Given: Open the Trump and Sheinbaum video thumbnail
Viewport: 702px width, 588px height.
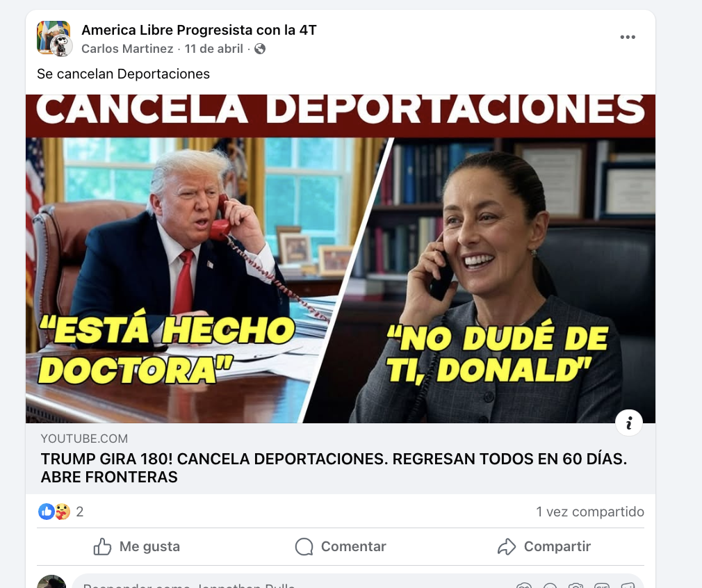Looking at the screenshot, I should click(341, 259).
